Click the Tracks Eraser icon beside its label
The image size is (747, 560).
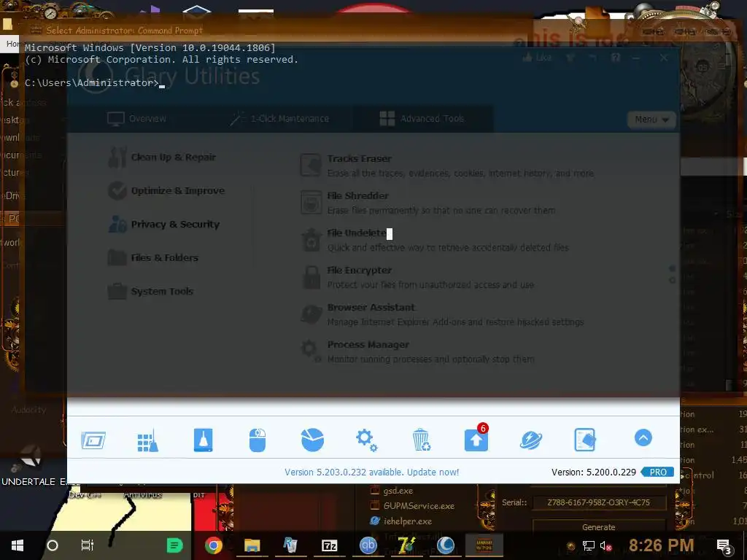pos(311,166)
